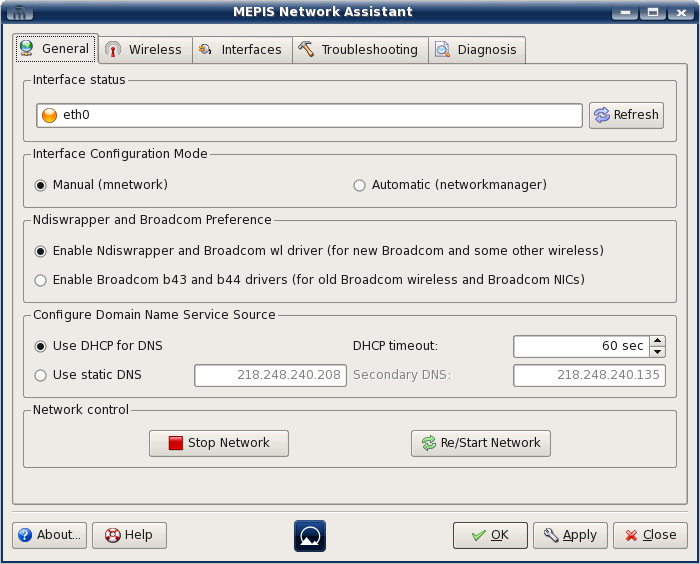700x564 pixels.
Task: Decrease DHCP timeout with down arrow
Action: point(657,352)
